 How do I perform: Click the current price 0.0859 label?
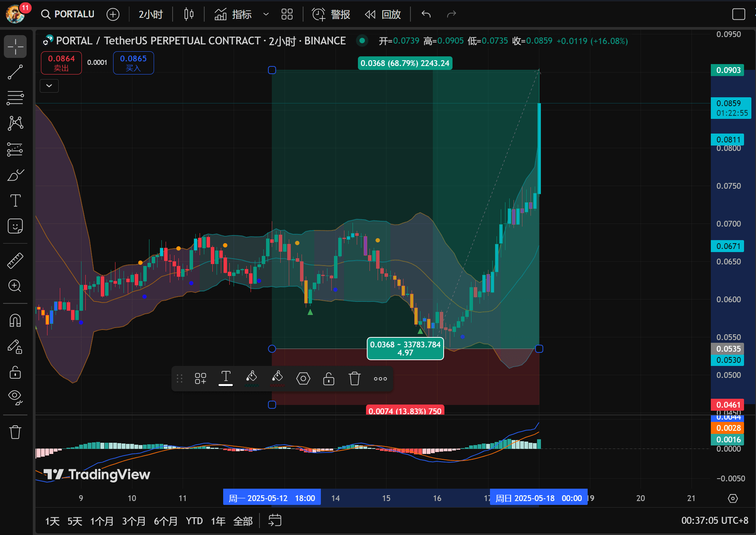point(731,108)
